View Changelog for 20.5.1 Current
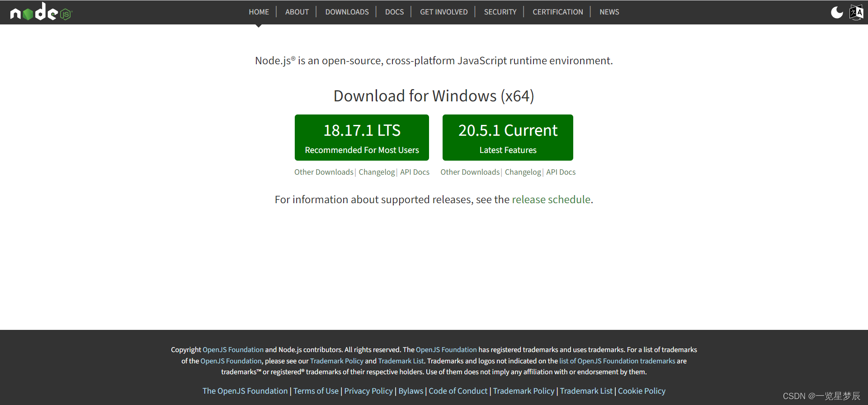Viewport: 868px width, 405px height. click(523, 172)
